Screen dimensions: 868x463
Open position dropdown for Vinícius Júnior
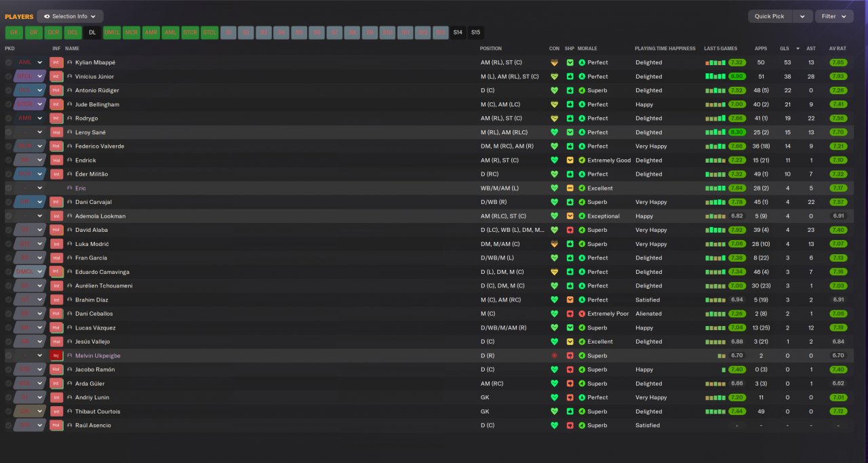click(x=40, y=77)
